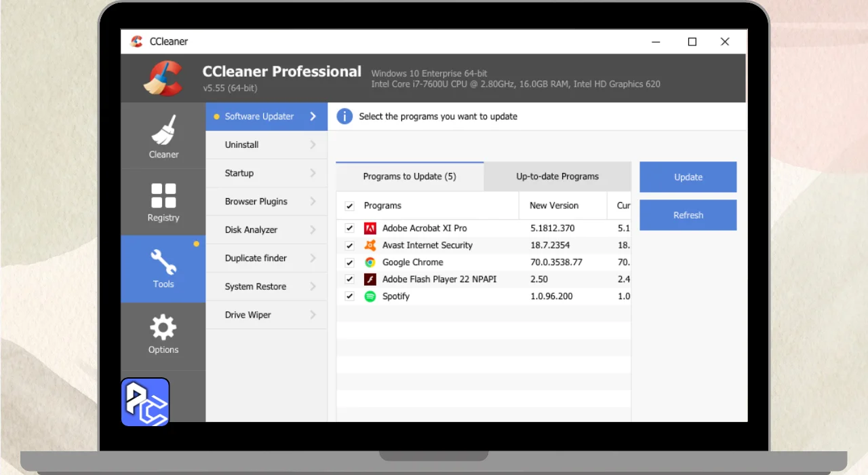The width and height of the screenshot is (868, 475).
Task: Open the Duplicate finder tool
Action: pyautogui.click(x=267, y=258)
